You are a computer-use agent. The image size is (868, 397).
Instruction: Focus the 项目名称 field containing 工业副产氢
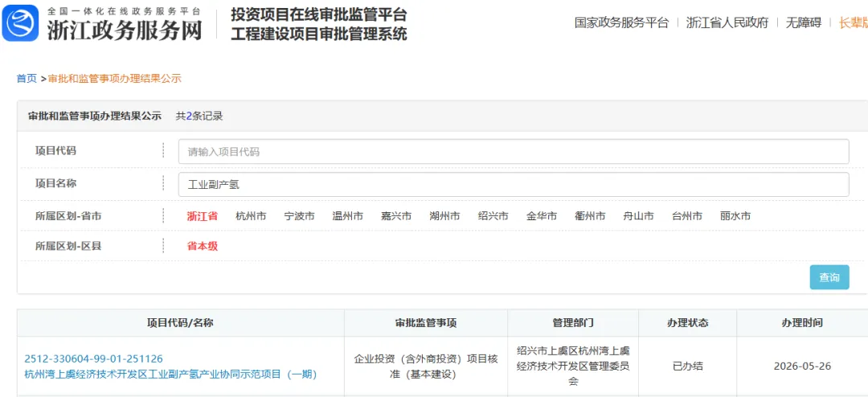(513, 184)
